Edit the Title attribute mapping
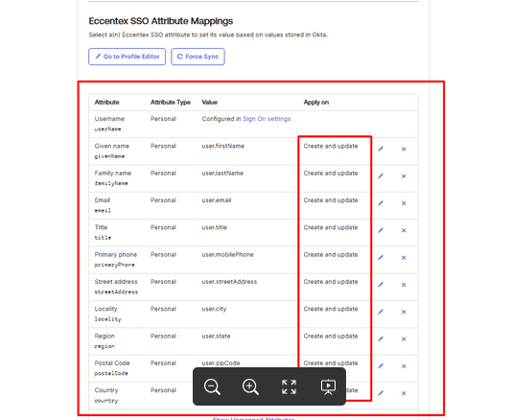511x420 pixels. [x=381, y=230]
